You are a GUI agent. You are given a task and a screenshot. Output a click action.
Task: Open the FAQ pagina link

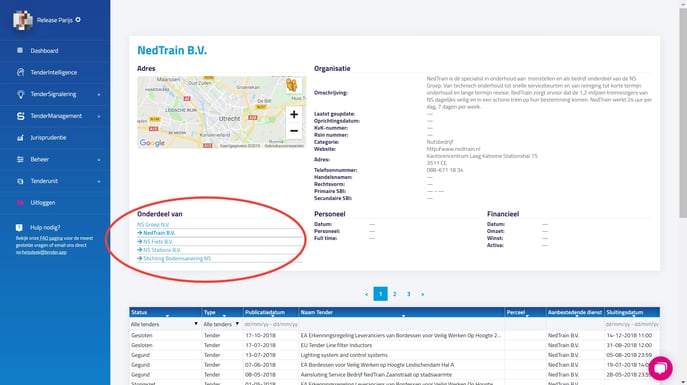[x=51, y=238]
